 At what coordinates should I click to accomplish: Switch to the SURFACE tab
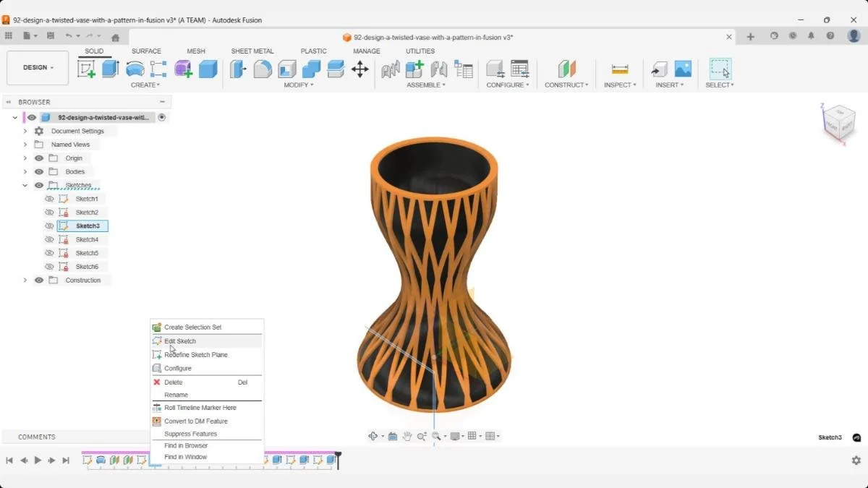coord(146,51)
